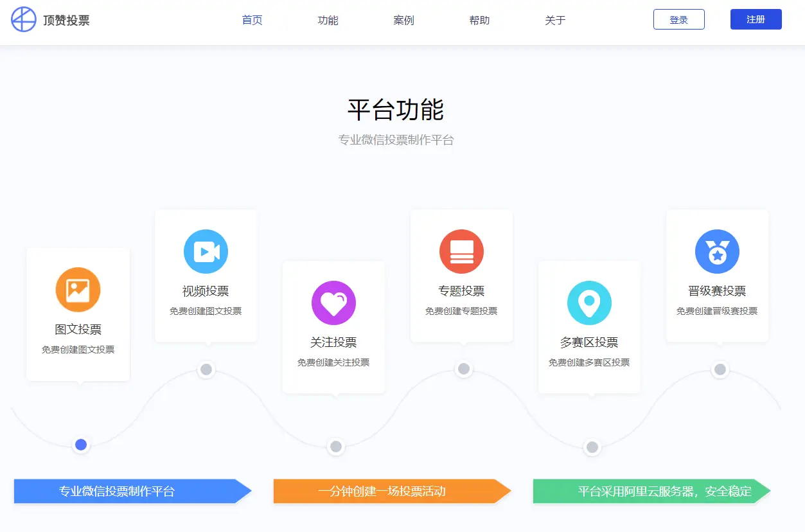Viewport: 805px width, 532px height.
Task: Click the 视频投票 card title
Action: [x=206, y=291]
